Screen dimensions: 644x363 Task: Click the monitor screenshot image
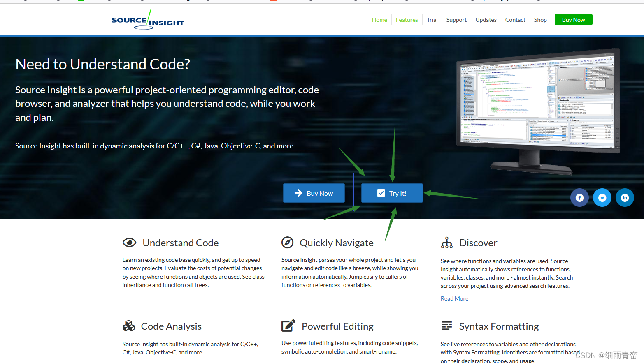pyautogui.click(x=538, y=111)
